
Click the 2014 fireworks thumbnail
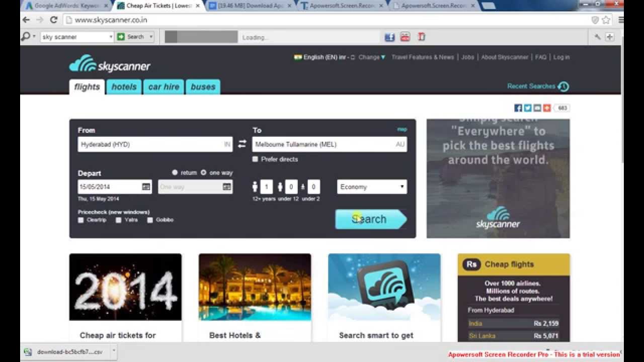125,287
